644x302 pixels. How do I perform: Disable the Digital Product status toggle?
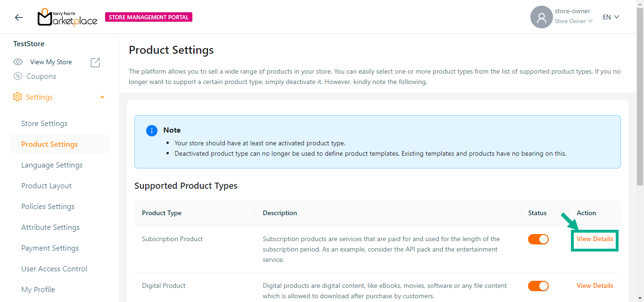point(538,286)
